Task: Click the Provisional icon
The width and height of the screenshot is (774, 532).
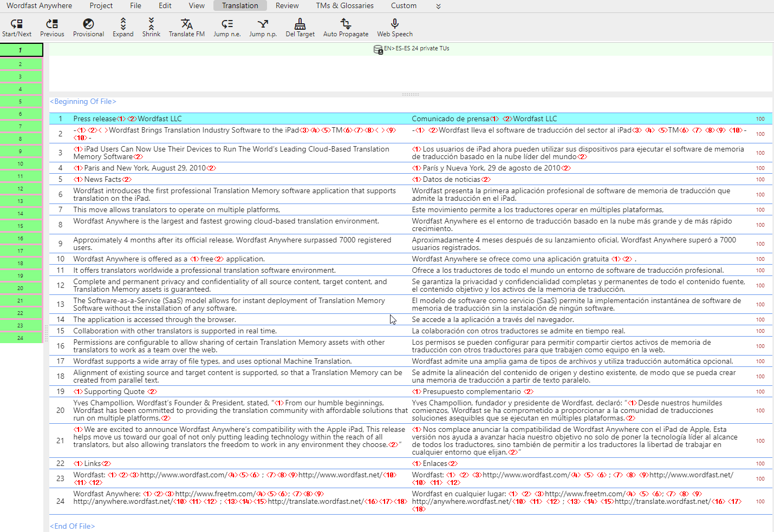Action: pos(88,24)
